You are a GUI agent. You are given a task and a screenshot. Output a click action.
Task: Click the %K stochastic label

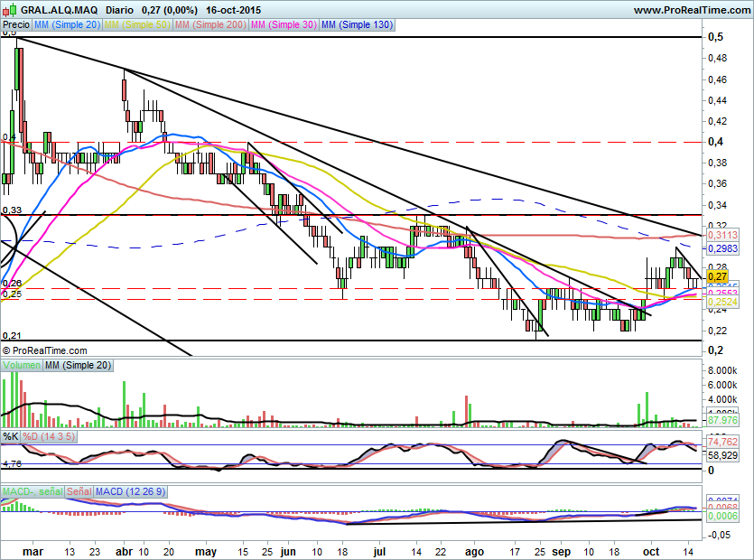coord(10,436)
